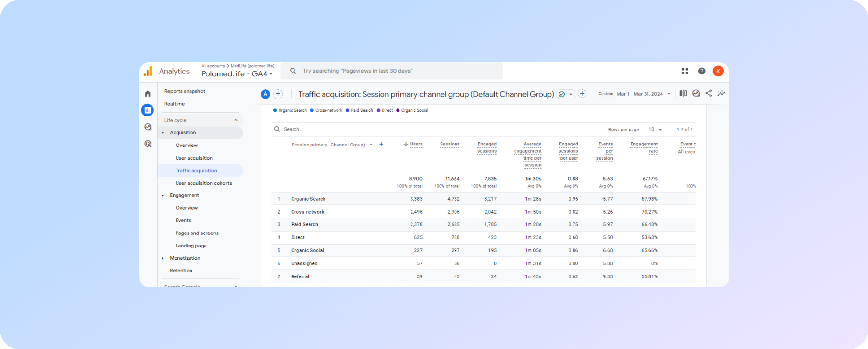Add comparison with dashed plus next to A
The image size is (868, 349).
[278, 94]
